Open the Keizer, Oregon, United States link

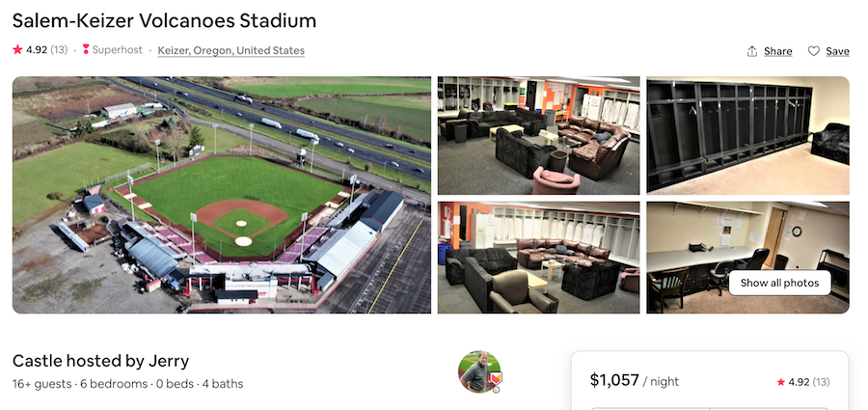231,50
